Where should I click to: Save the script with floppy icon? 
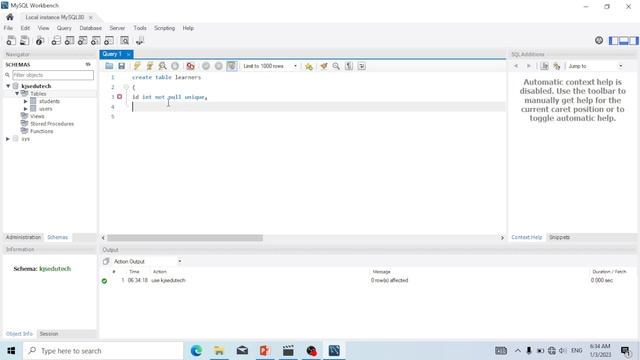122,66
